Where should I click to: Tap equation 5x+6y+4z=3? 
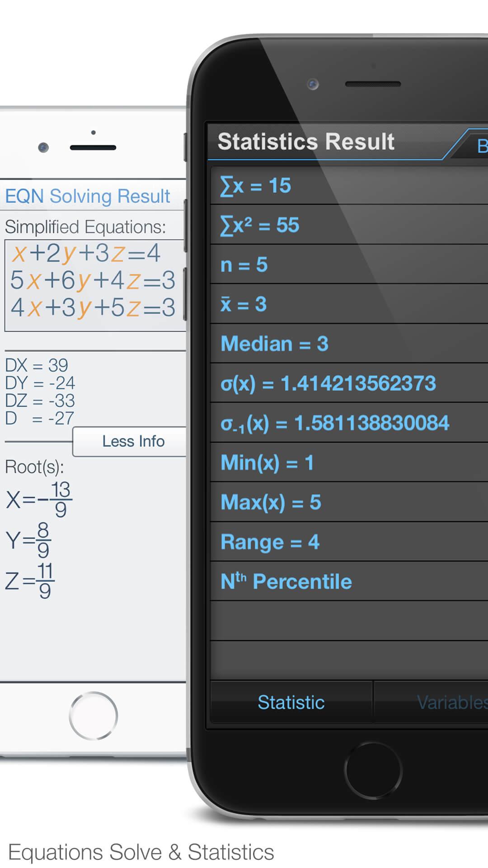pos(93,280)
